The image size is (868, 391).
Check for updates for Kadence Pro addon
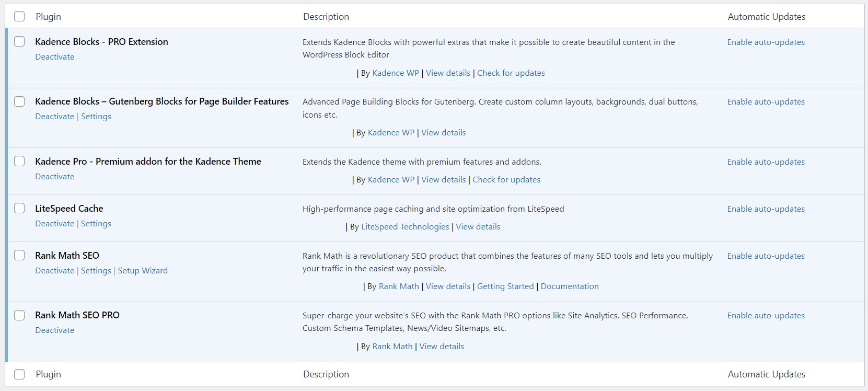(x=506, y=180)
